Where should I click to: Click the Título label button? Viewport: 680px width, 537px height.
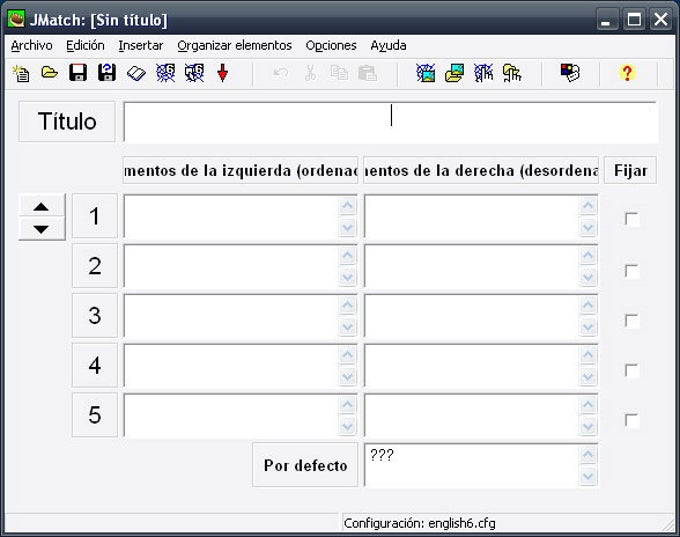[x=67, y=121]
